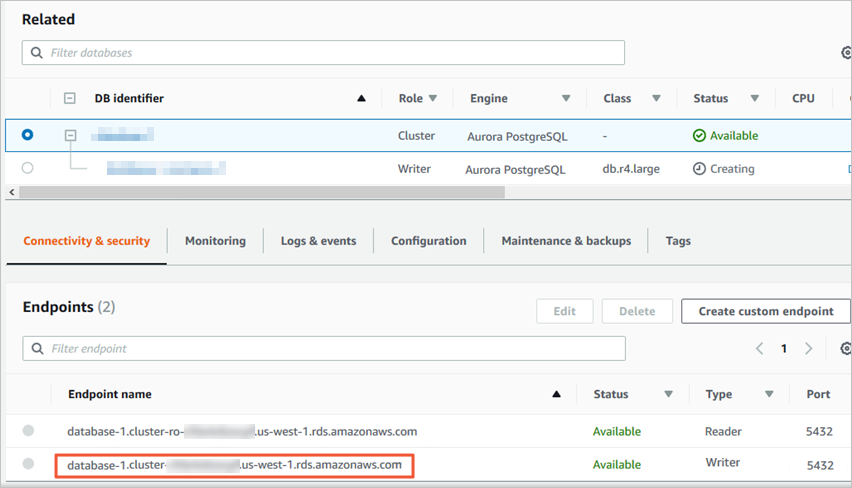Open the endpoints table settings gear
The image size is (852, 488).
click(846, 348)
